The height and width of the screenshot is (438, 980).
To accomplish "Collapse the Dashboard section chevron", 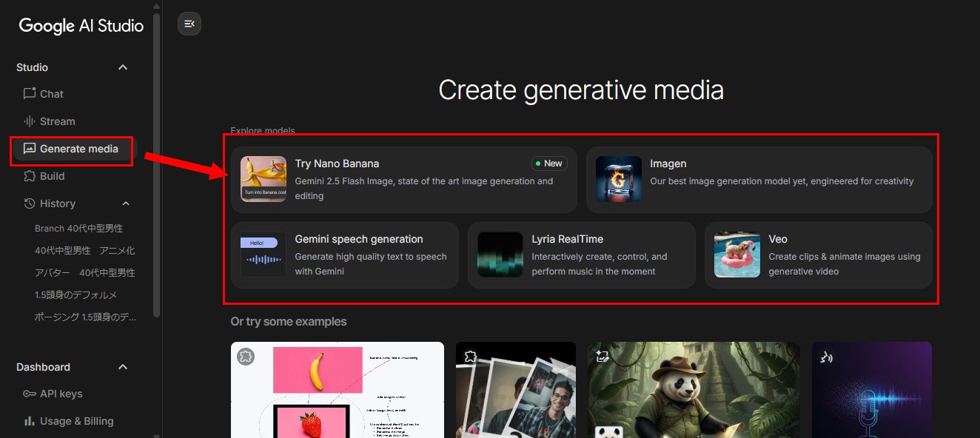I will pyautogui.click(x=123, y=367).
